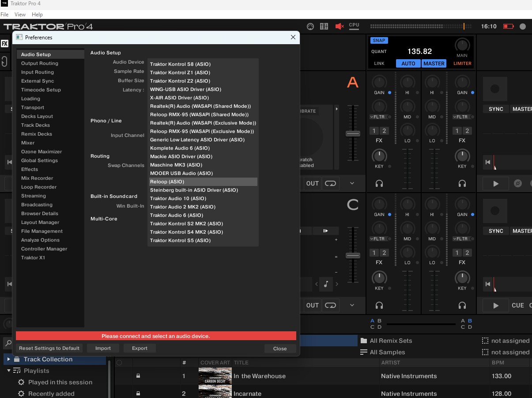Image resolution: width=532 pixels, height=398 pixels.
Task: Activate the loop icon next to deck C OUT
Action: 330,305
